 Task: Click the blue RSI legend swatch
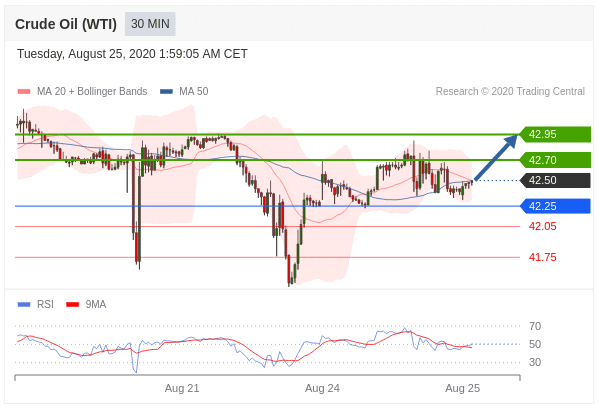point(24,304)
